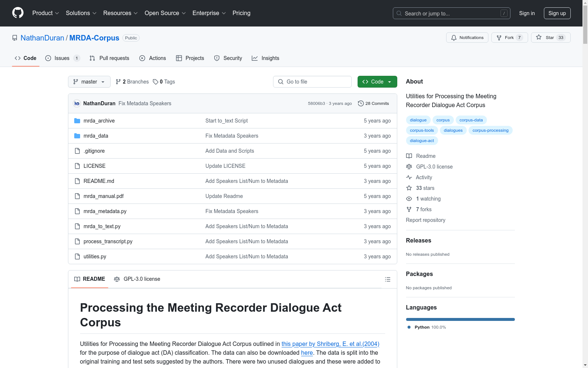
Task: Click the mrda_data folder icon
Action: pyautogui.click(x=77, y=136)
